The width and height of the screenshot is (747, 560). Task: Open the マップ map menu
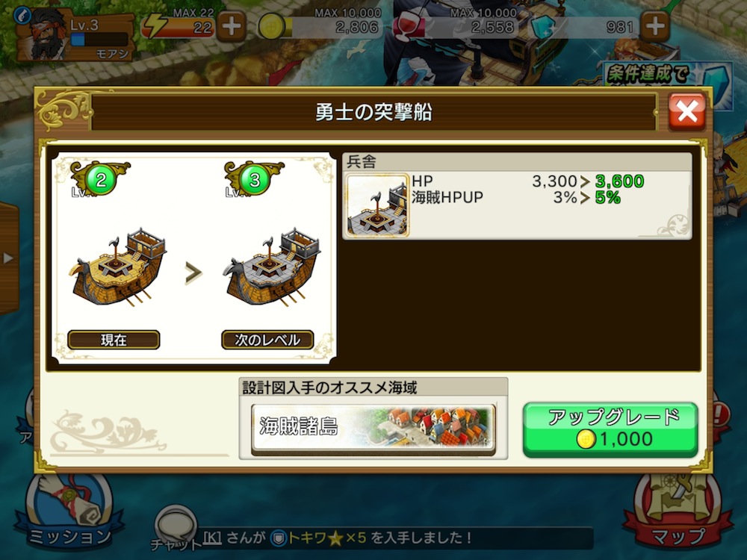[677, 514]
